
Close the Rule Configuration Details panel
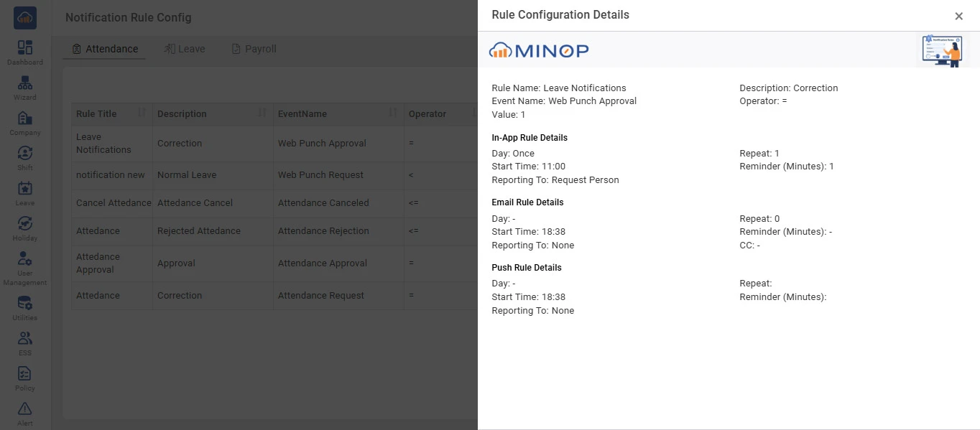pyautogui.click(x=958, y=17)
